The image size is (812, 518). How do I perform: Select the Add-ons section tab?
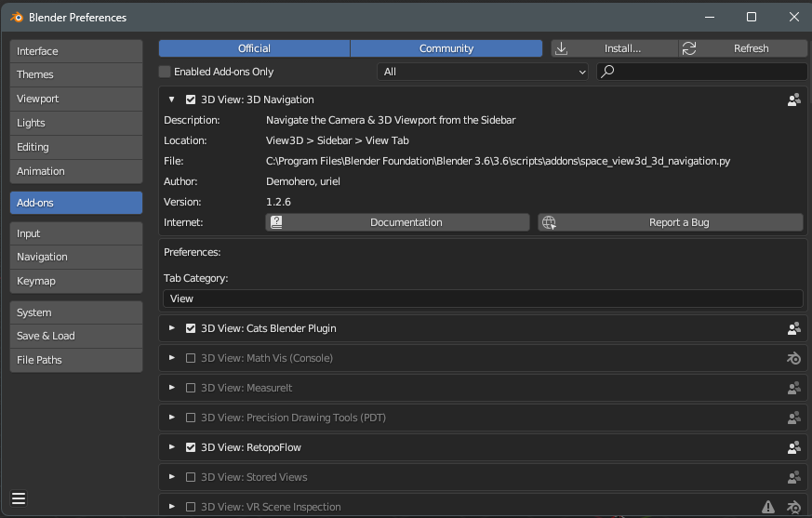(x=76, y=203)
